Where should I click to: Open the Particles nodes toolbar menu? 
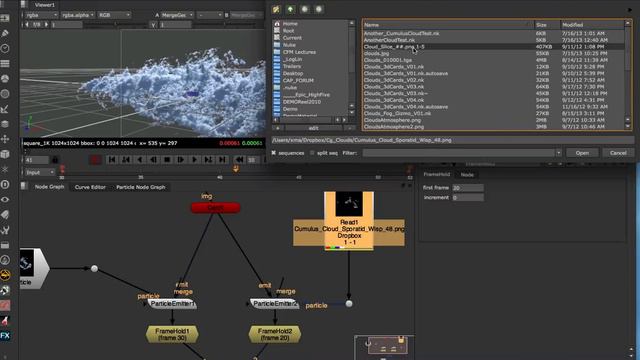pos(5,169)
